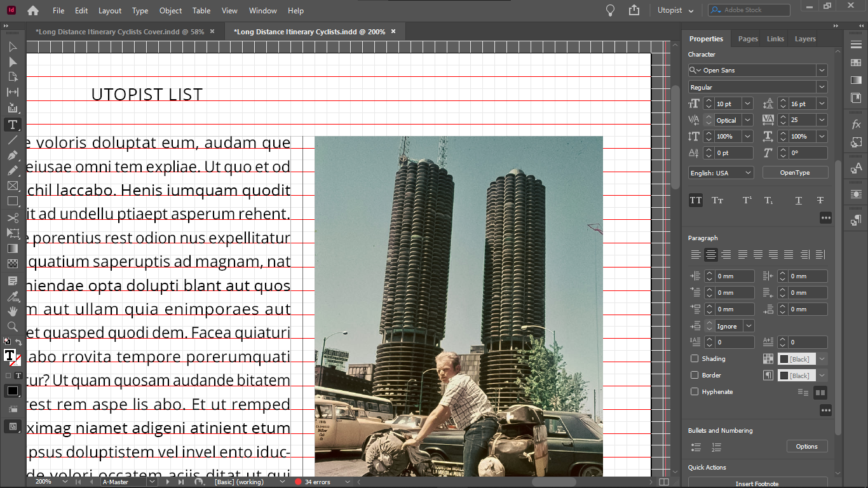Switch to the Layers tab
Screen dimensions: 868x488
tap(804, 39)
